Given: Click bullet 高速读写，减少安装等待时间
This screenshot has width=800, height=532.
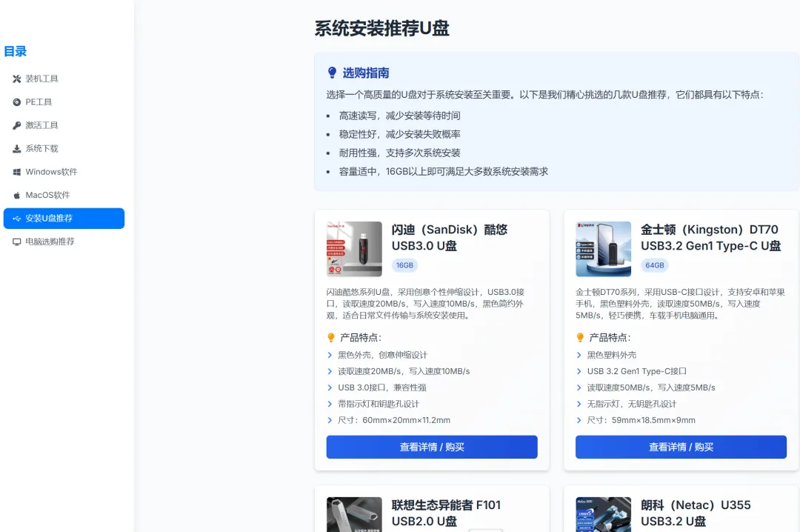Looking at the screenshot, I should click(x=399, y=116).
